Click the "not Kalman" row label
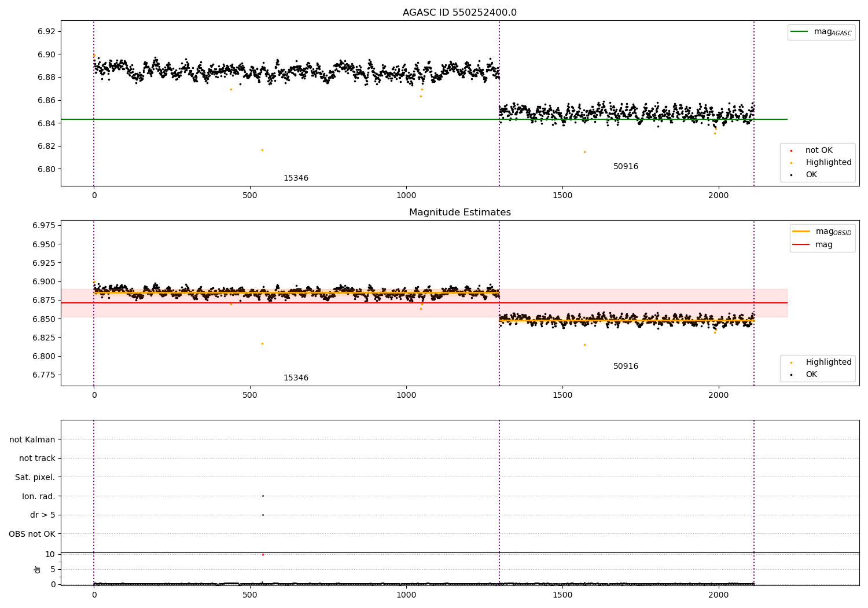The width and height of the screenshot is (868, 608). point(32,439)
